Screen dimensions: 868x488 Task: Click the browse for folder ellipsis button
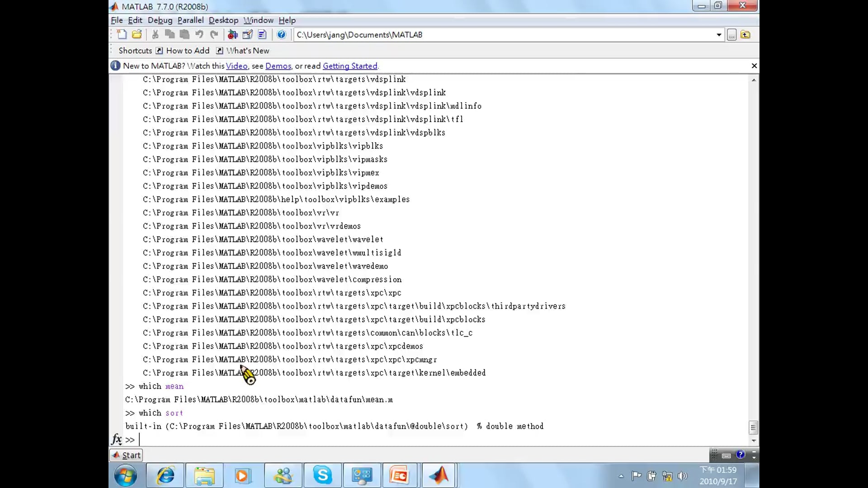click(x=731, y=35)
